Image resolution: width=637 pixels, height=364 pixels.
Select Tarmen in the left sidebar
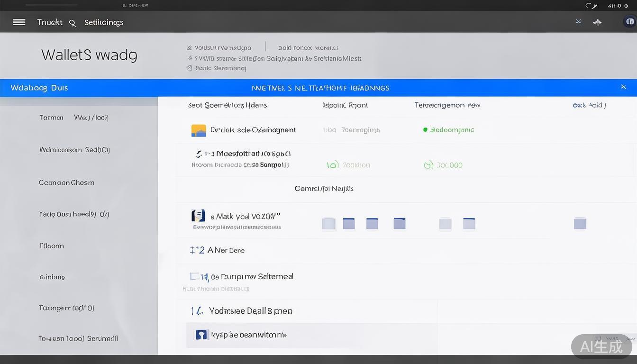click(51, 118)
